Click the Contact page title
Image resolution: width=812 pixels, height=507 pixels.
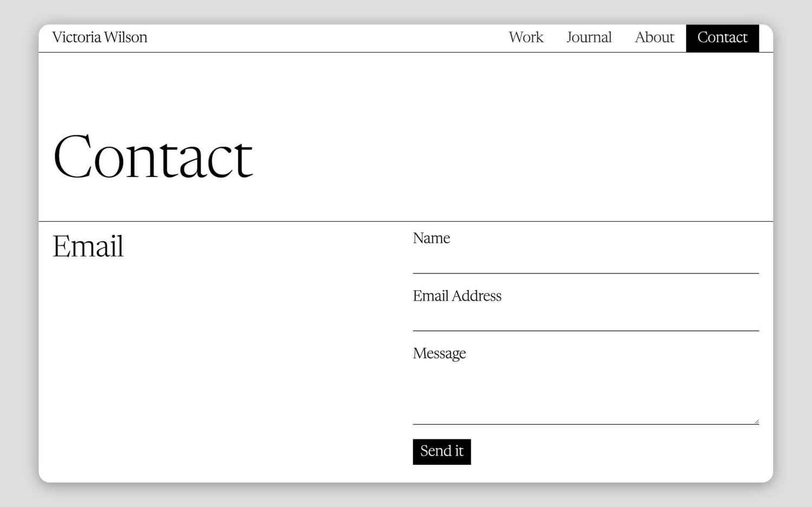(153, 156)
